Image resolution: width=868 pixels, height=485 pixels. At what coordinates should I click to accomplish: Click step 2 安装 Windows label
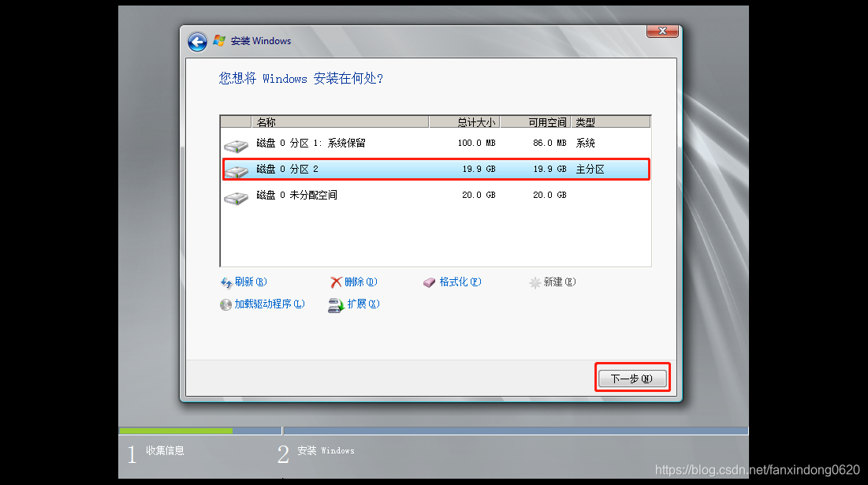(x=326, y=450)
